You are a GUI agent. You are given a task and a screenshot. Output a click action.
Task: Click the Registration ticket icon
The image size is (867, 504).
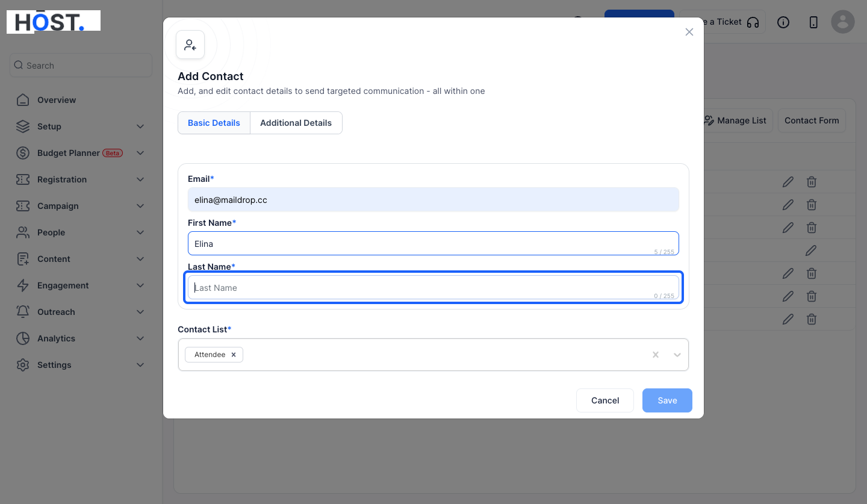click(23, 179)
